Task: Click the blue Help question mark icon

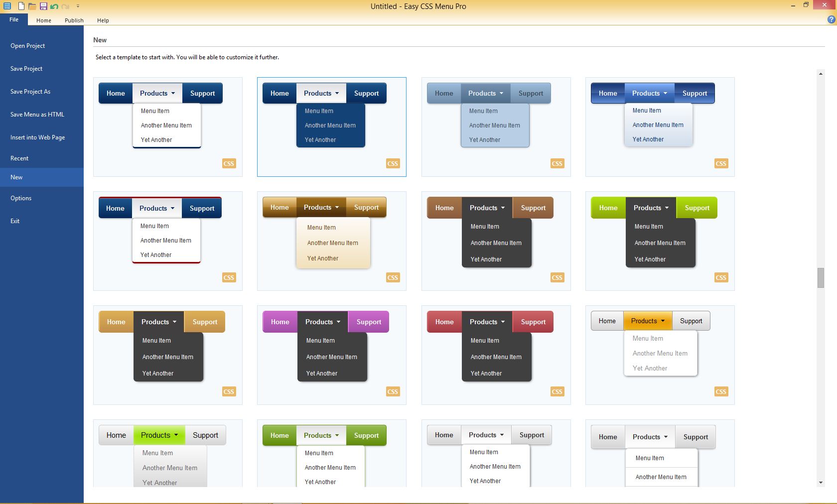Action: point(831,20)
